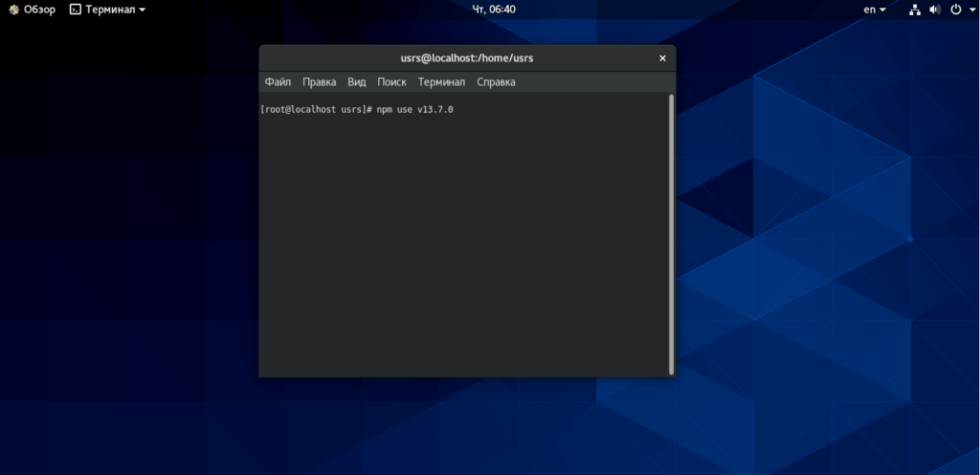980x475 pixels.
Task: Open the Справка help menu
Action: (496, 81)
